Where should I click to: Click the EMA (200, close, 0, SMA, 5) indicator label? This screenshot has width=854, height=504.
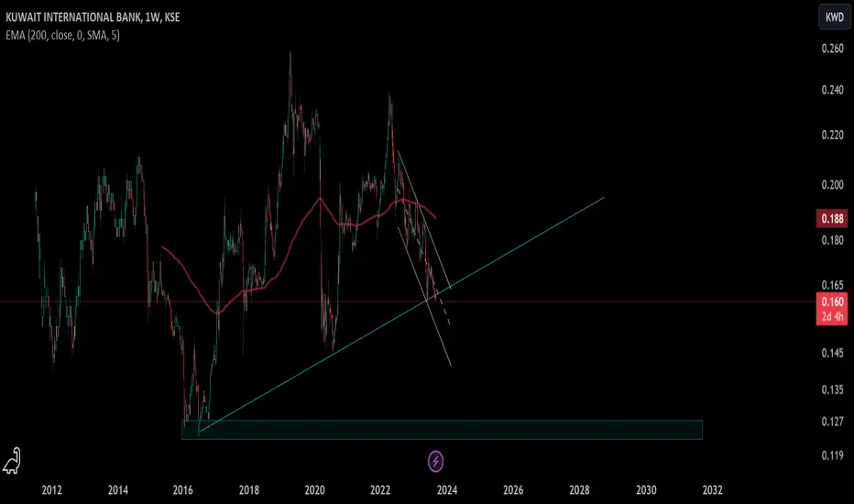click(62, 36)
